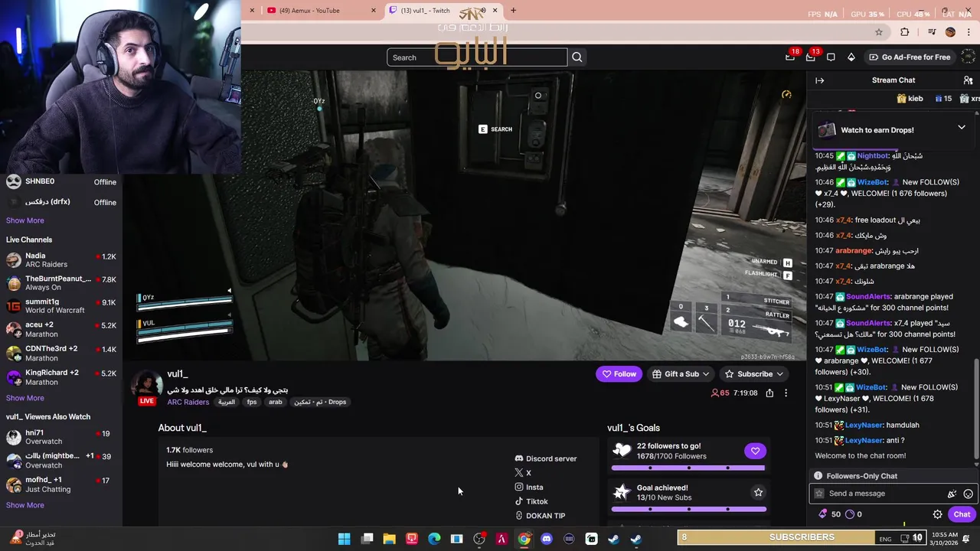This screenshot has width=980, height=551.
Task: Click Go Ad-Free for Free button
Action: 910,57
